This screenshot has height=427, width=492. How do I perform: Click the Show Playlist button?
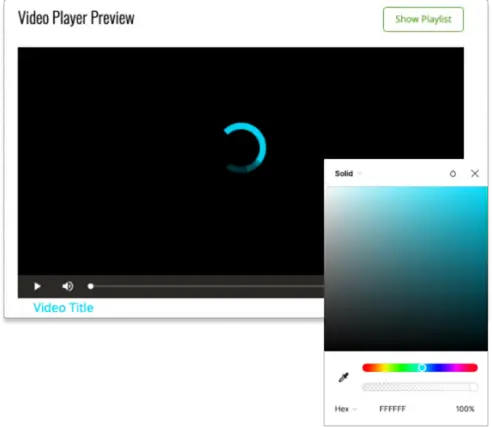[423, 19]
